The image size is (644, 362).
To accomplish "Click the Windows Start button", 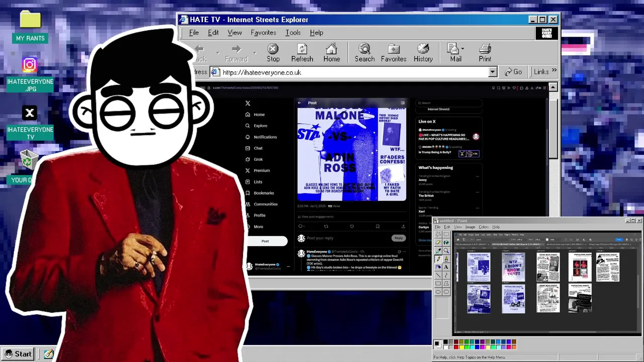I will point(18,354).
